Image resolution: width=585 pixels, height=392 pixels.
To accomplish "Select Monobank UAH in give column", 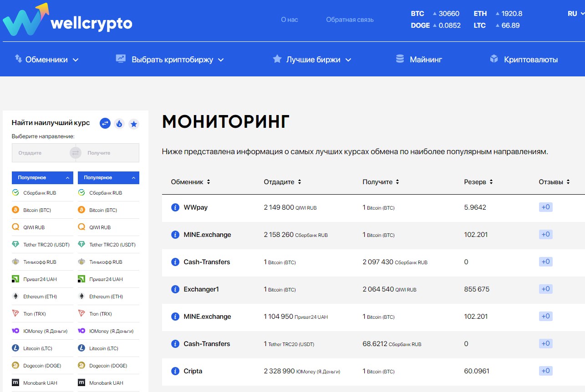I will click(42, 383).
